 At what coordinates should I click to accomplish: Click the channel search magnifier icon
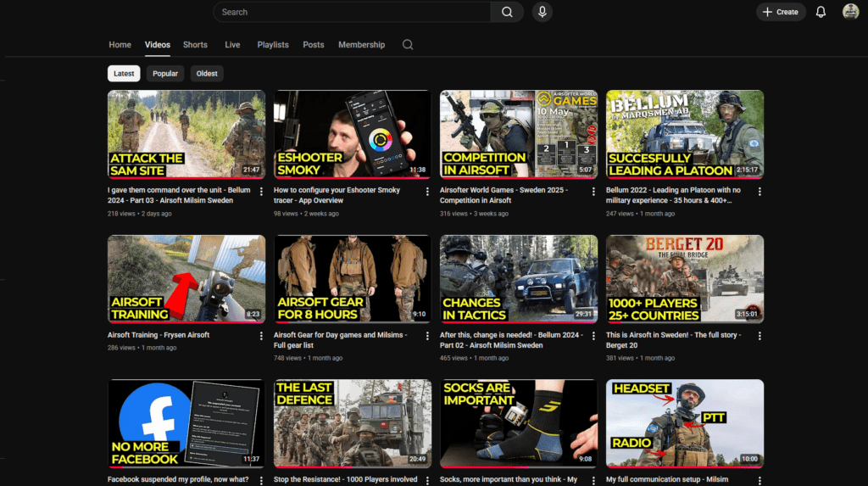tap(408, 45)
